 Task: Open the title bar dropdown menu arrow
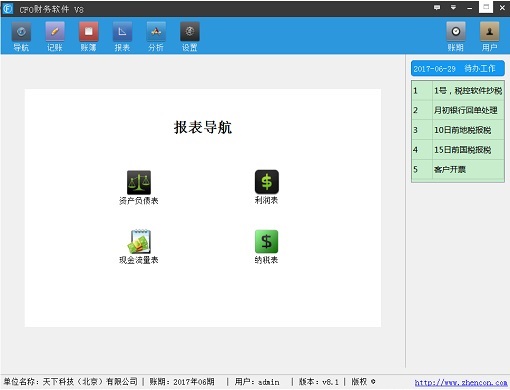coord(453,8)
